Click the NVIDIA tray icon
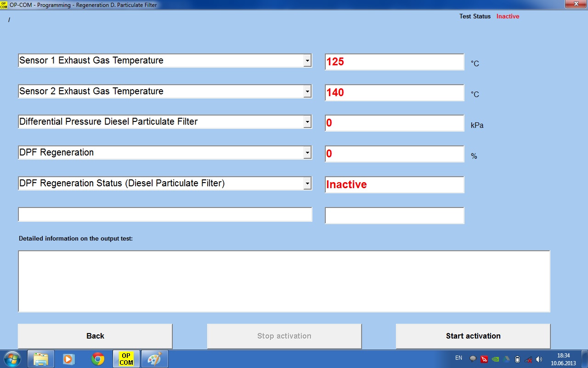The image size is (588, 368). 495,359
